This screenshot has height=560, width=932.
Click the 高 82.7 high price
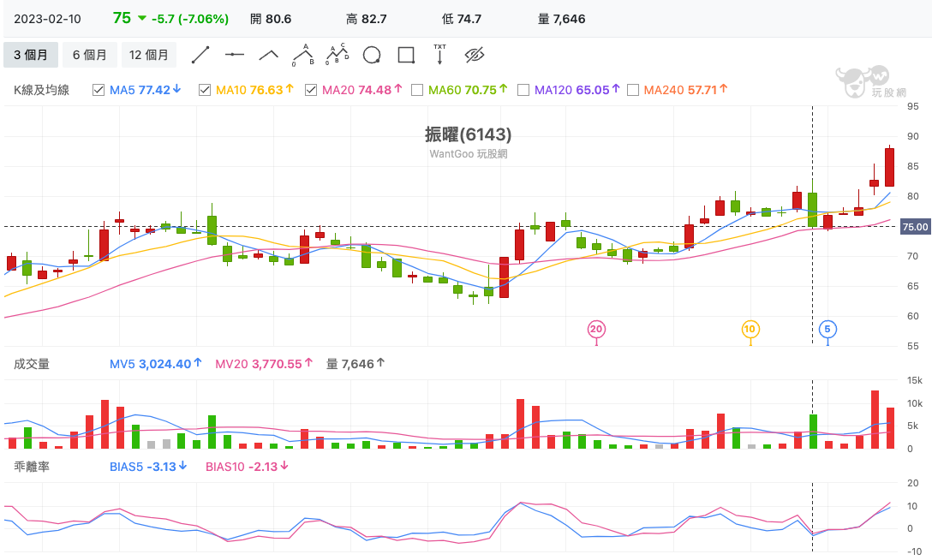click(x=367, y=19)
